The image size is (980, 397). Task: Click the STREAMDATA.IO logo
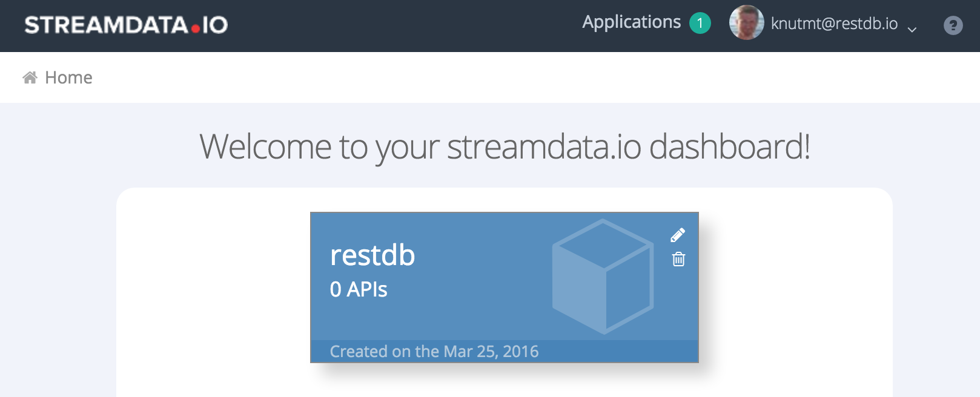126,25
